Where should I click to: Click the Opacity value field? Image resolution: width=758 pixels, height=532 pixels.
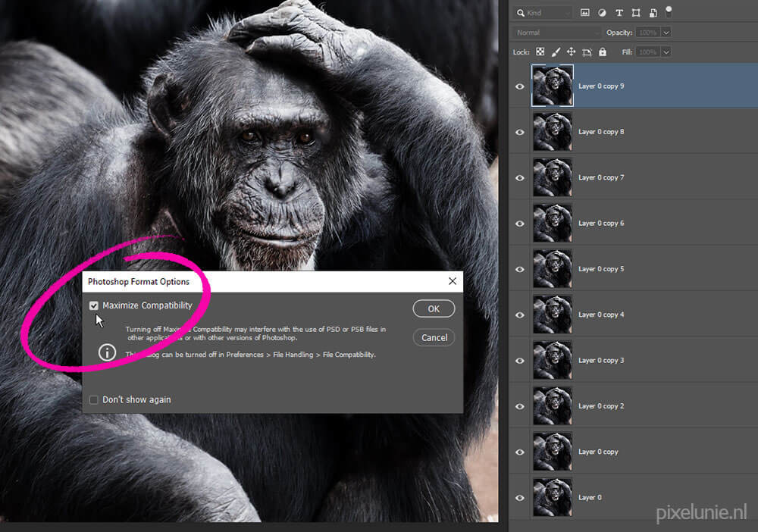[648, 33]
